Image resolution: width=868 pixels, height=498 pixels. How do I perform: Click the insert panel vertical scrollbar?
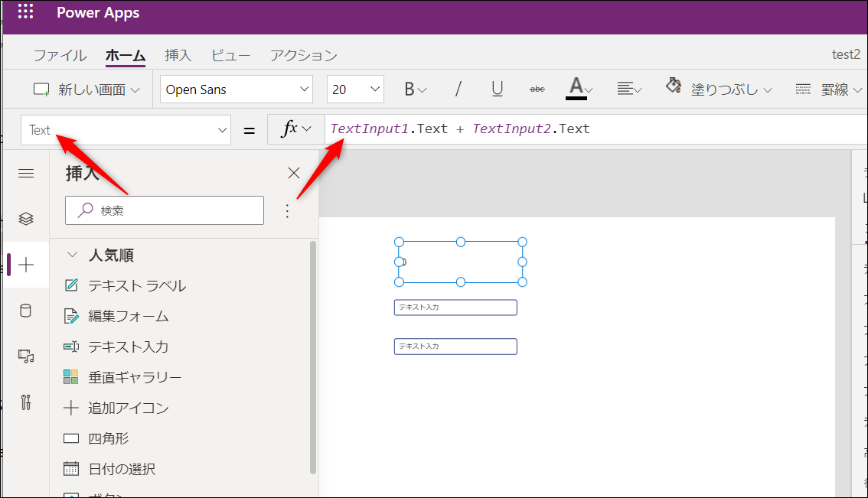click(x=313, y=357)
